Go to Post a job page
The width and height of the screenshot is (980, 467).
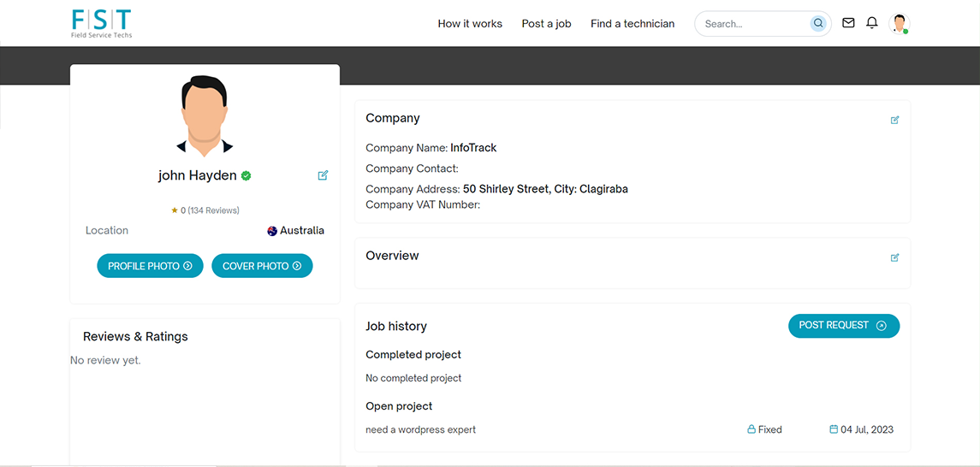pyautogui.click(x=546, y=24)
